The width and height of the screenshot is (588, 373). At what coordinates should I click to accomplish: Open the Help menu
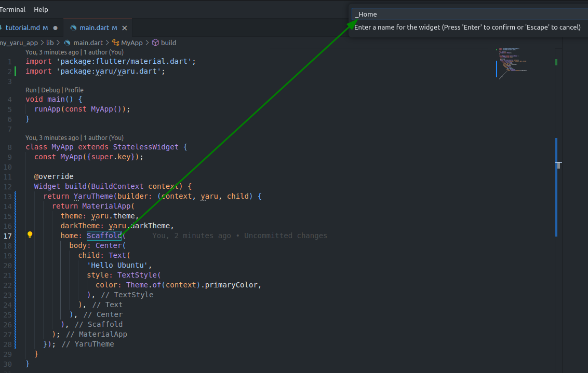click(x=41, y=9)
